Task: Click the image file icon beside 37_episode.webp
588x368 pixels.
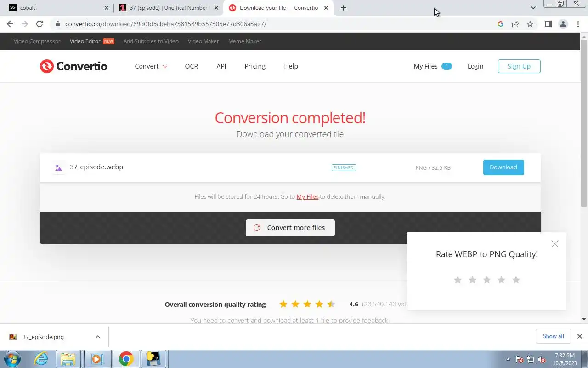Action: point(58,167)
